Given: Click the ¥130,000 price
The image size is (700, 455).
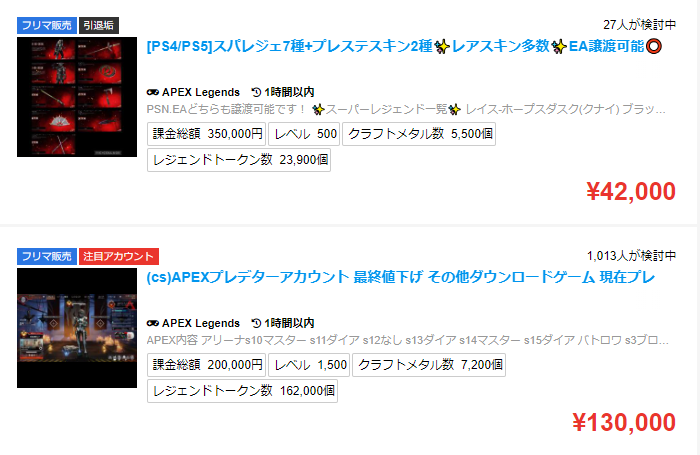Looking at the screenshot, I should coord(624,422).
